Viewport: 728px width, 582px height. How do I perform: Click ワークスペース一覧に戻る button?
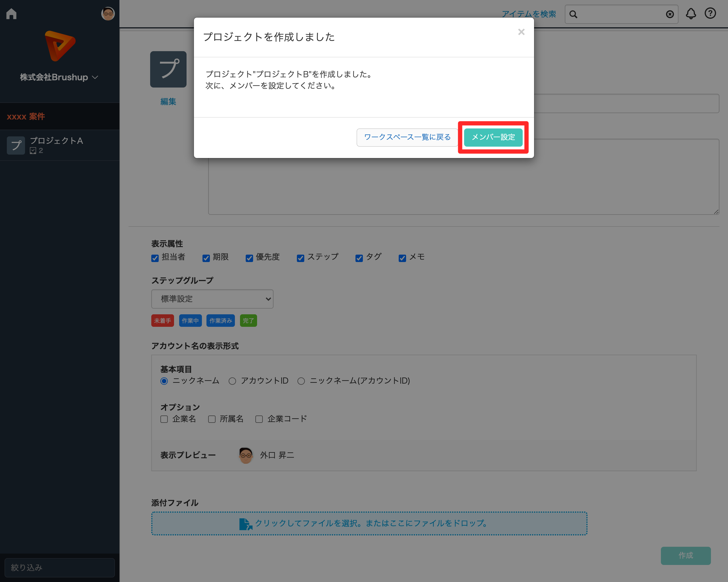coord(407,137)
